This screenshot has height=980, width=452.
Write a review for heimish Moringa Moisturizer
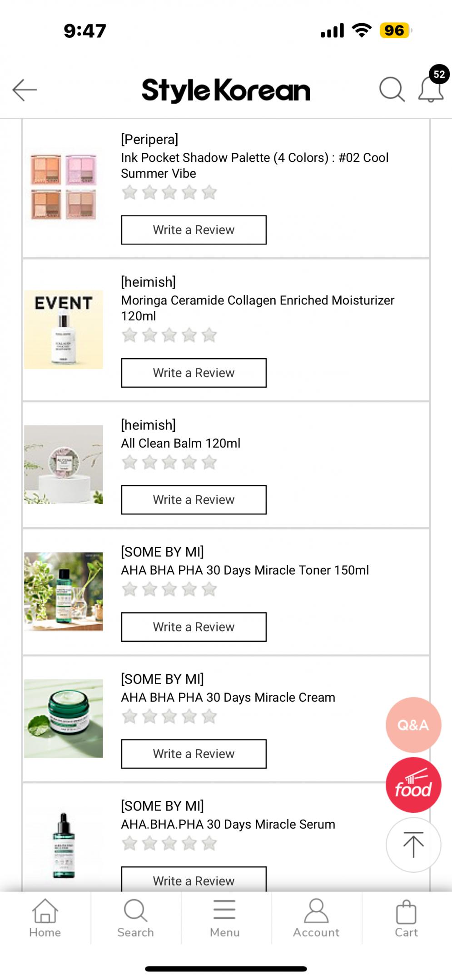coord(194,373)
